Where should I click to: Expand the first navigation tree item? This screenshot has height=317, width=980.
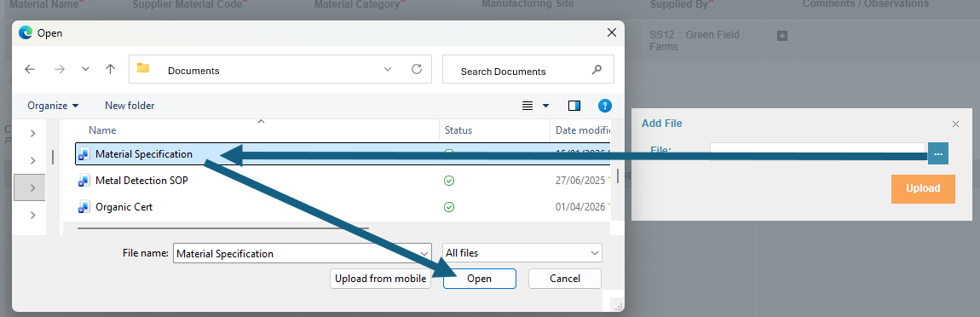[32, 133]
